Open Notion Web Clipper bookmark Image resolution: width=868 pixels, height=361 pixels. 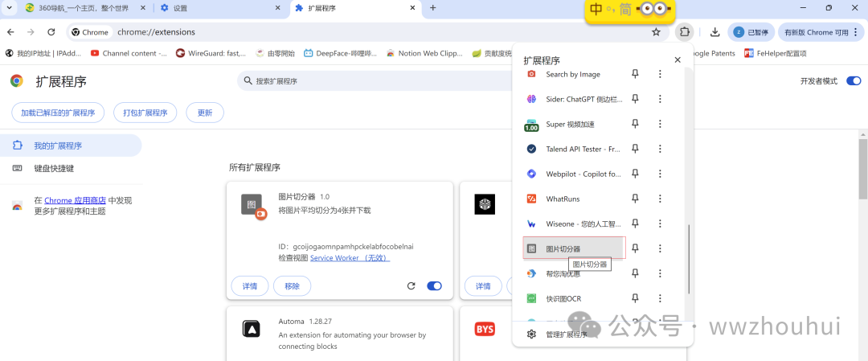(x=424, y=54)
